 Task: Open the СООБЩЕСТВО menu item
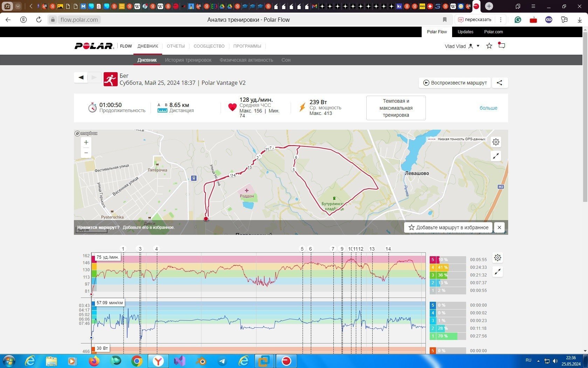[x=209, y=46]
